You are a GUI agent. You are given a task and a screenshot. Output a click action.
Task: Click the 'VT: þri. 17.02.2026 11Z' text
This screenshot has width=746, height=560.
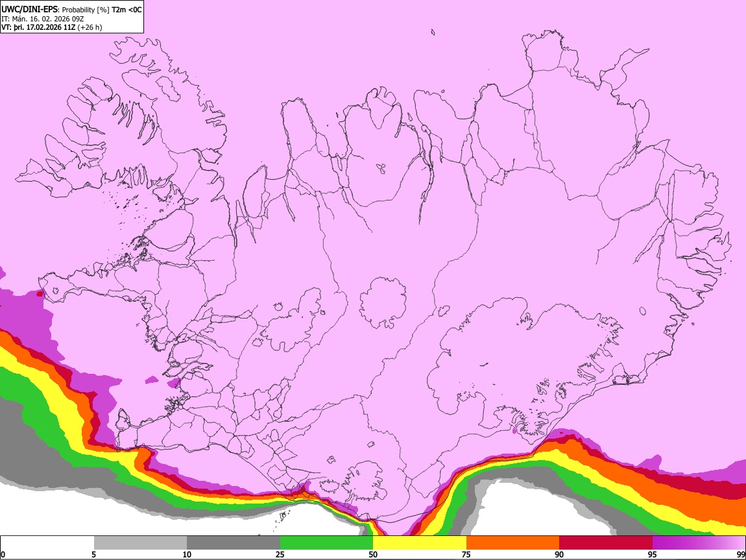click(x=38, y=27)
